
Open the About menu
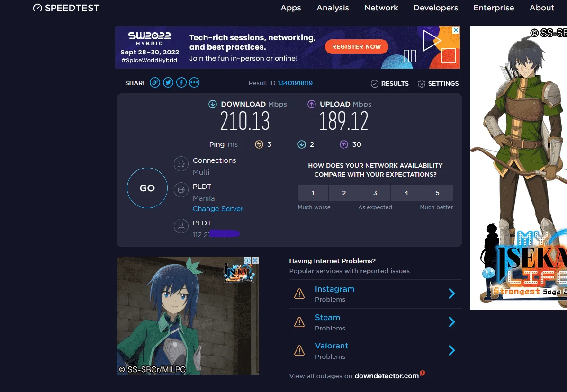[x=542, y=8]
